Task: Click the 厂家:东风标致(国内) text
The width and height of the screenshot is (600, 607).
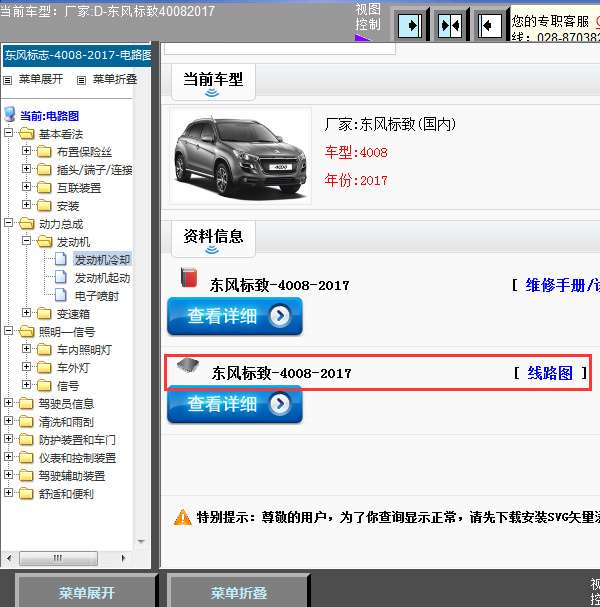Action: point(390,124)
